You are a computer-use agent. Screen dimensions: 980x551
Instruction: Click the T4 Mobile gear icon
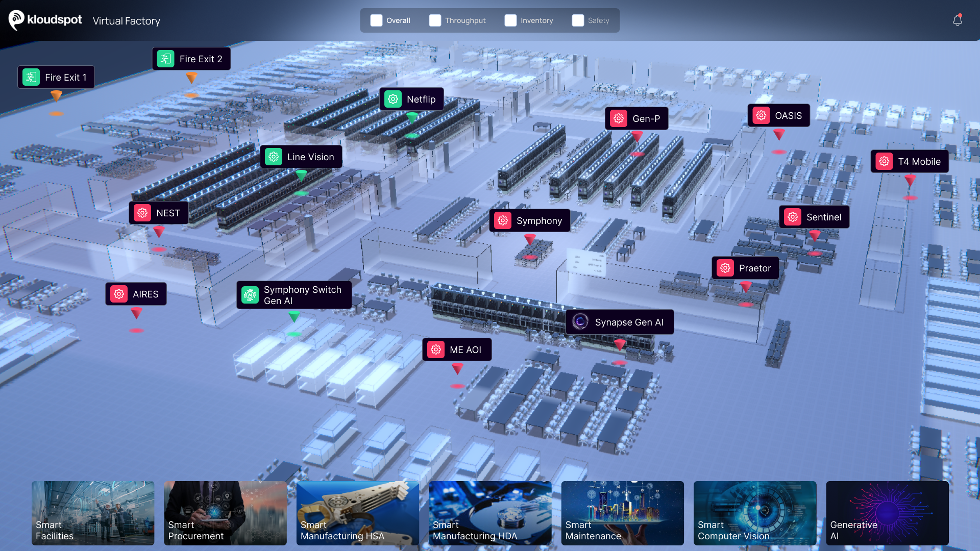(884, 161)
